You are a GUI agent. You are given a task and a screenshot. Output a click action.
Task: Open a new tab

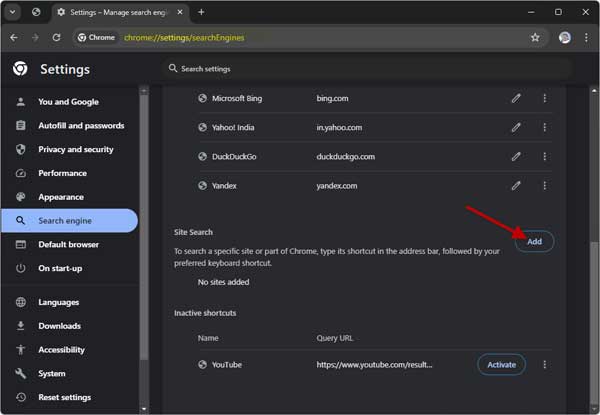(x=201, y=12)
